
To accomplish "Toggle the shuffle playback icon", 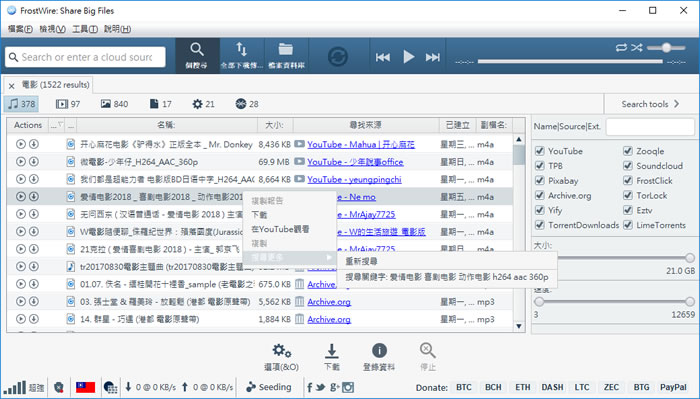I will pos(637,47).
